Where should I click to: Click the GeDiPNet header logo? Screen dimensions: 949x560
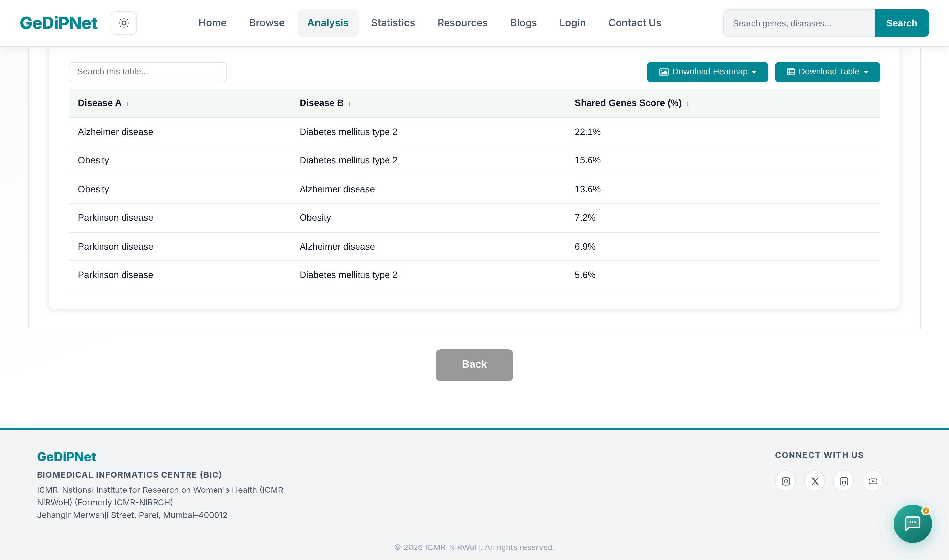pyautogui.click(x=59, y=23)
